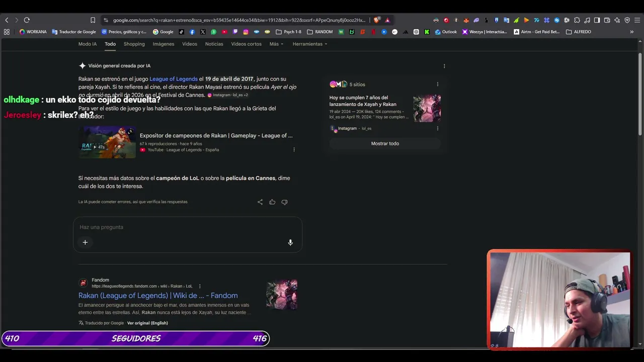The width and height of the screenshot is (644, 362).
Task: Click the address bar URL
Action: coord(239,20)
